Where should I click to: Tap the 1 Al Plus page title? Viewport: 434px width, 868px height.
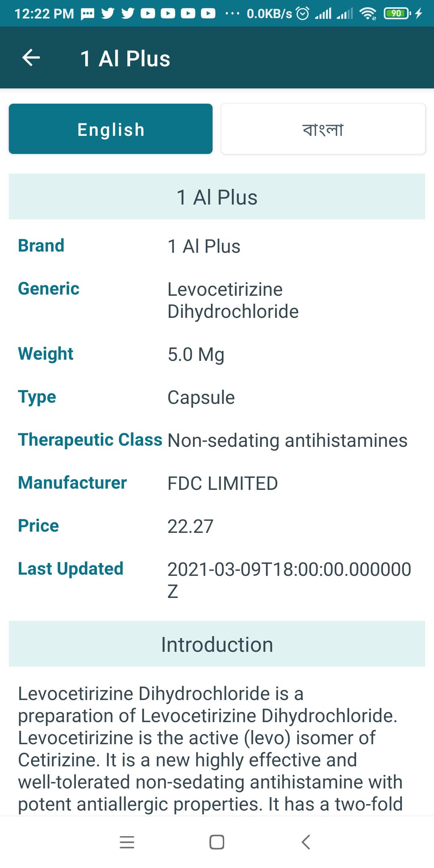point(125,59)
